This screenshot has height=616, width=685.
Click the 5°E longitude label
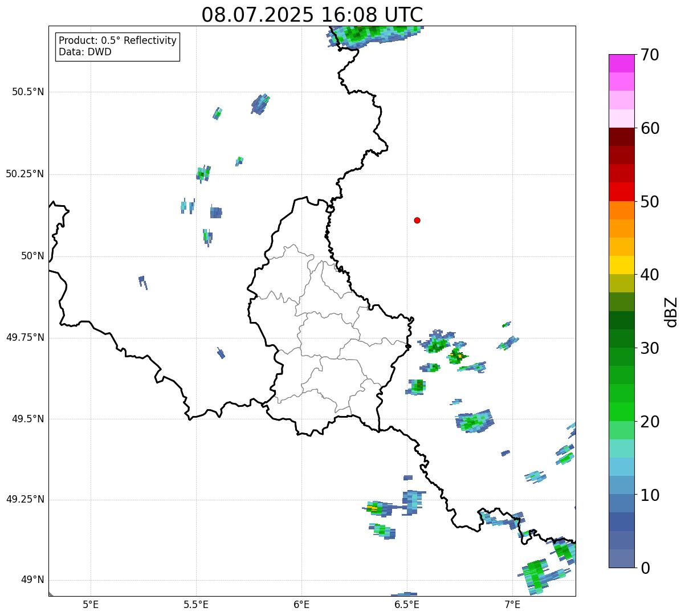[x=91, y=604]
